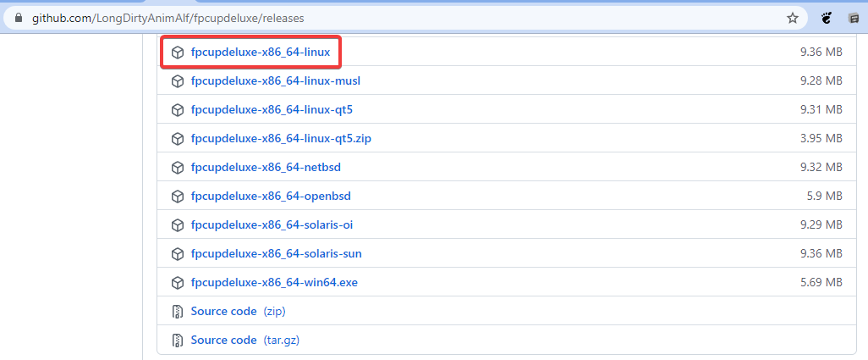Download fpcupdeluxe-x86_64-linux asset
Viewport: 868px width, 360px height.
[260, 53]
